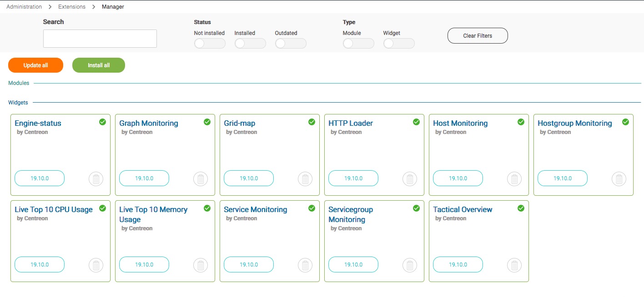Click trash icon on Tactical Overview card
This screenshot has width=644, height=297.
pos(514,265)
